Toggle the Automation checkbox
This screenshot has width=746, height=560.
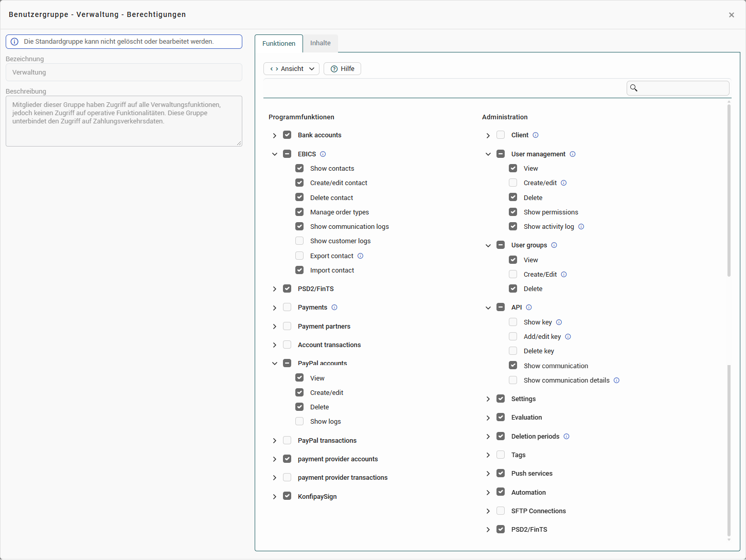[501, 492]
